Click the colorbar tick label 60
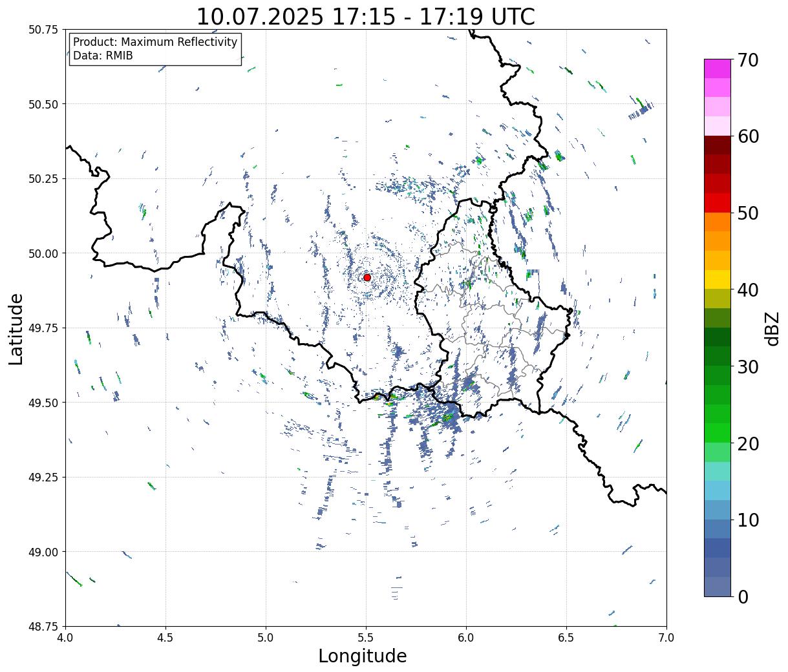Viewport: 788px width, 672px height. (x=747, y=136)
